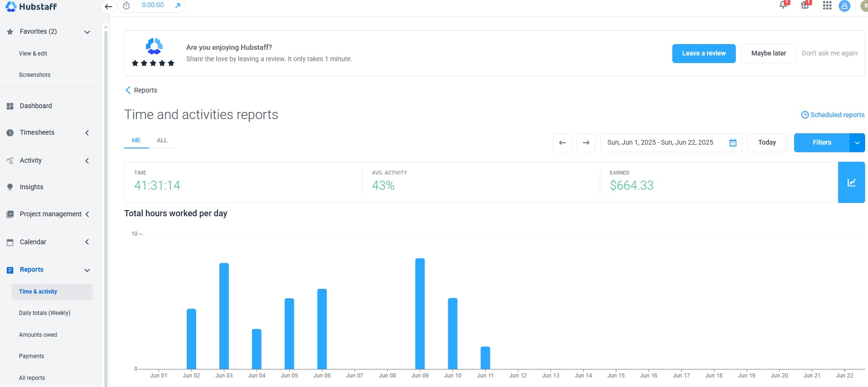Viewport: 868px width, 387px height.
Task: Switch to the ALL tab
Action: click(162, 140)
